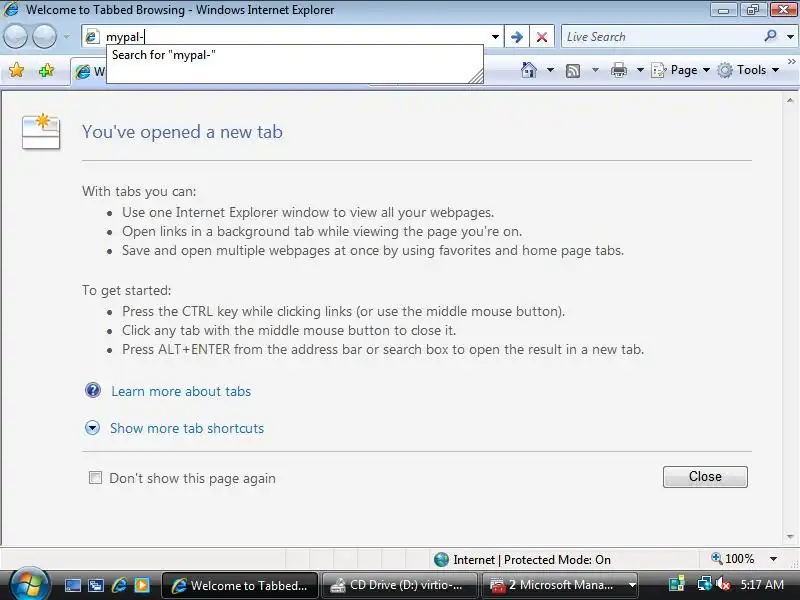Click the muted volume tray icon

[722, 585]
